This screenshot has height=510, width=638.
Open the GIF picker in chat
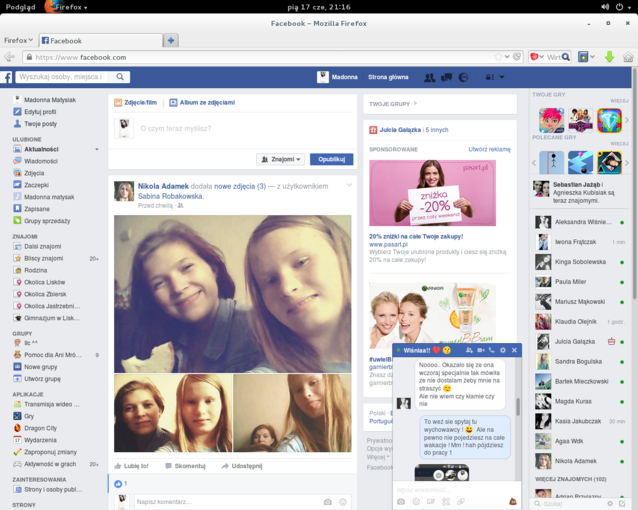tap(432, 501)
